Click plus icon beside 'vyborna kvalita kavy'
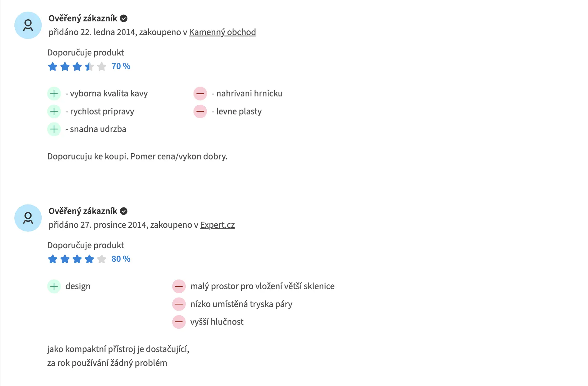The width and height of the screenshot is (588, 386). pos(54,94)
